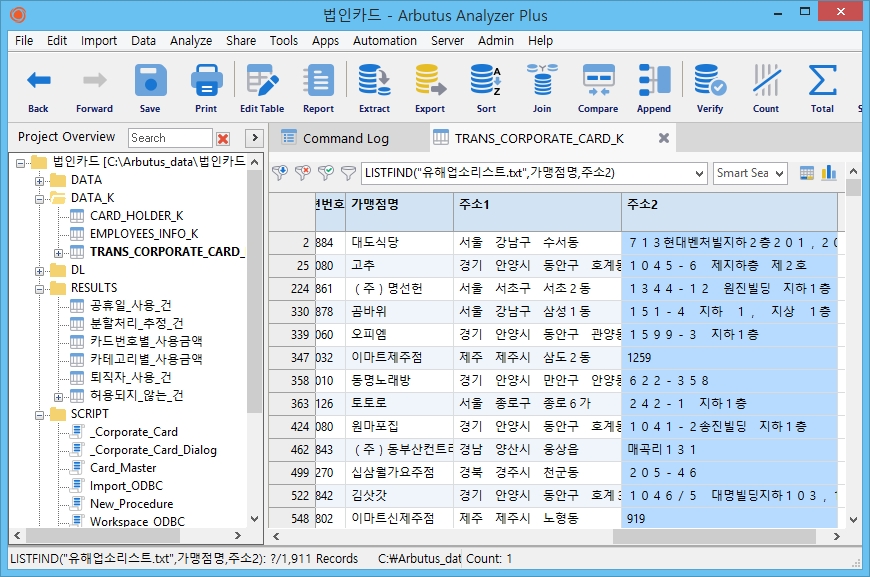This screenshot has width=870, height=577.
Task: Print the current table
Action: 206,88
